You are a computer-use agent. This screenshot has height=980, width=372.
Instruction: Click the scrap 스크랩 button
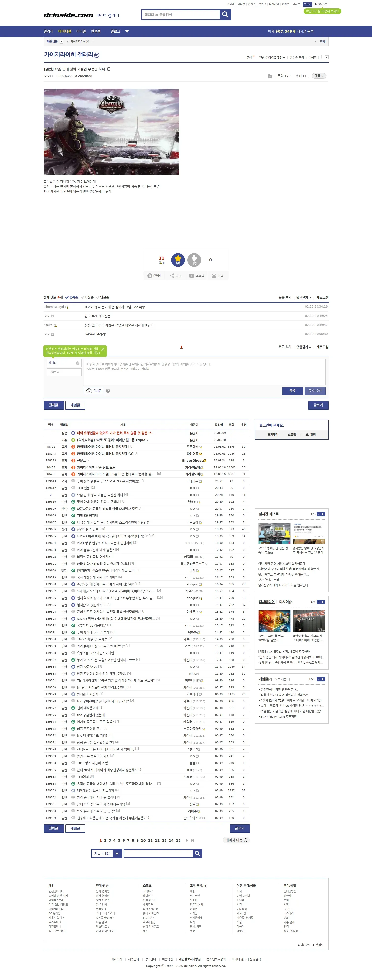point(197,276)
